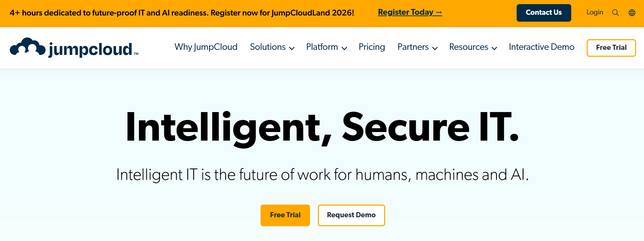Click Login in the top banner
The height and width of the screenshot is (241, 644).
pos(595,12)
